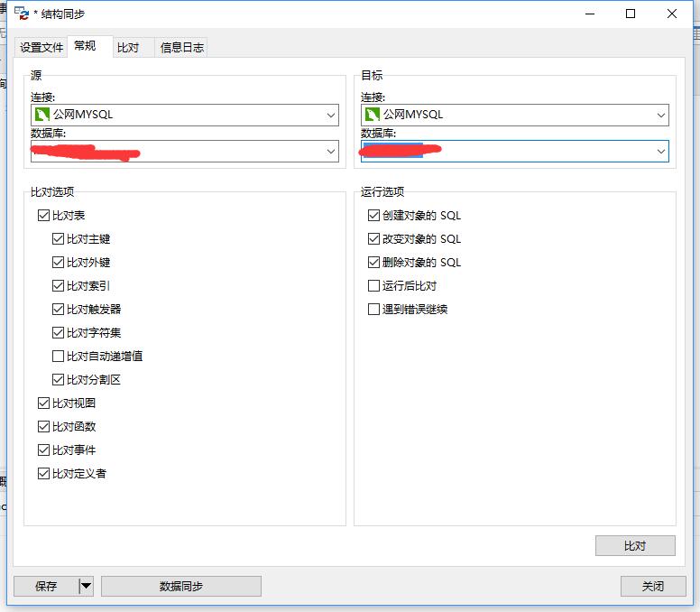Uncheck the 比对主键 checkbox
The image size is (700, 612).
click(59, 239)
